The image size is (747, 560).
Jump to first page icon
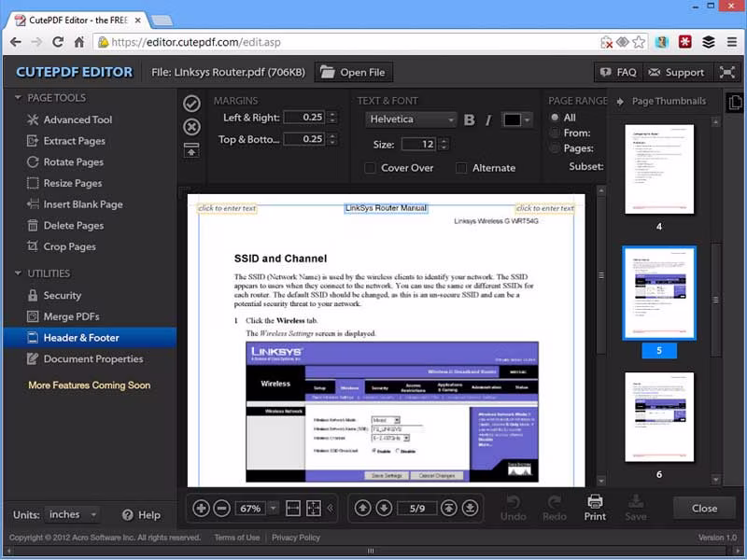[448, 508]
